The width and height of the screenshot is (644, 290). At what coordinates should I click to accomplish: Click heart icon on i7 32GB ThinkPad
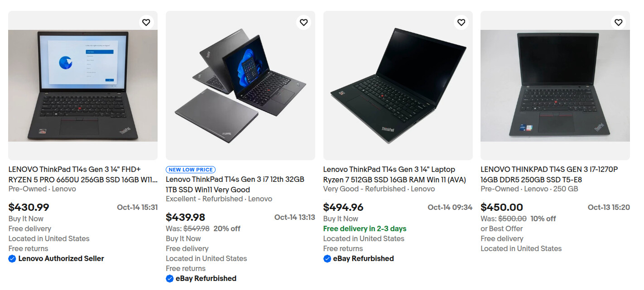303,22
